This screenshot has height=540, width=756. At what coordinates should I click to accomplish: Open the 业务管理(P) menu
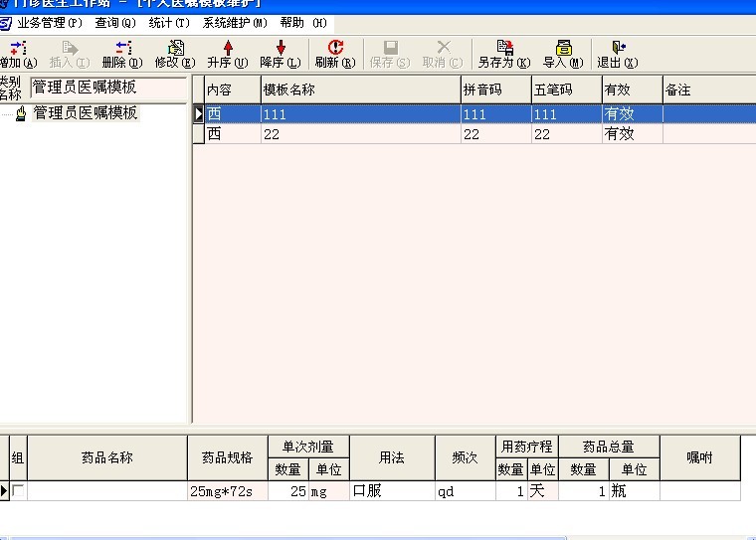coord(50,23)
